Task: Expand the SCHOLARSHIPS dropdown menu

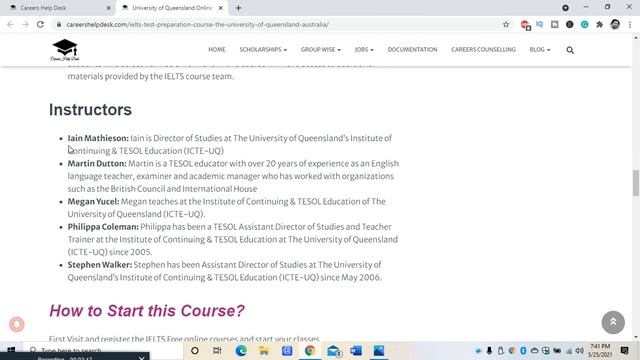Action: (263, 49)
